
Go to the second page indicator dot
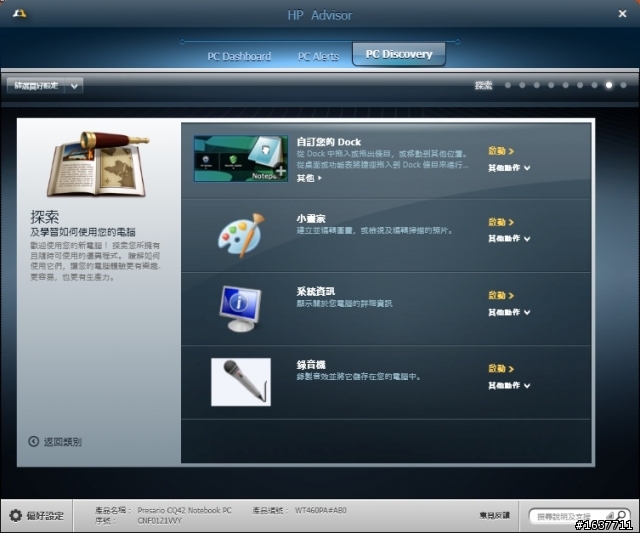click(522, 85)
